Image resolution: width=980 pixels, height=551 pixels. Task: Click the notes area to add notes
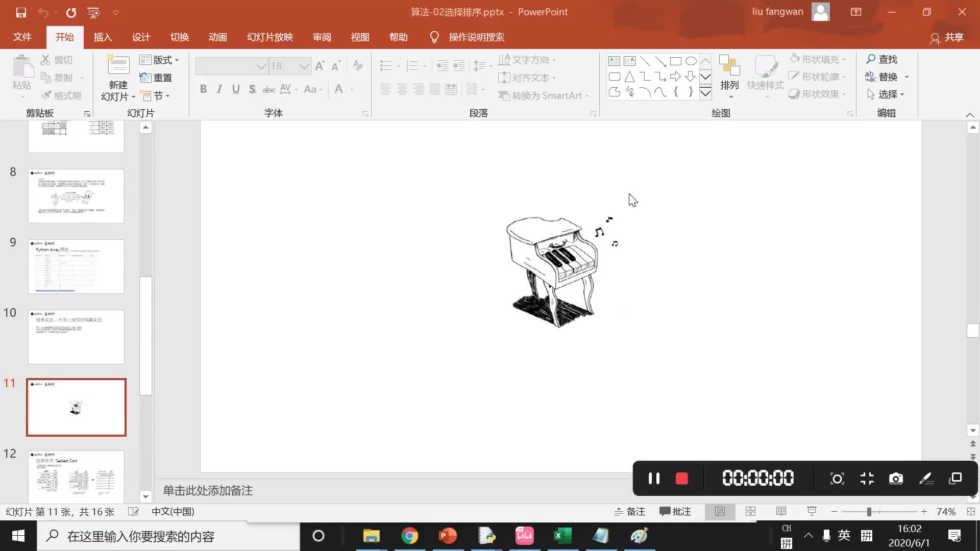pyautogui.click(x=208, y=491)
